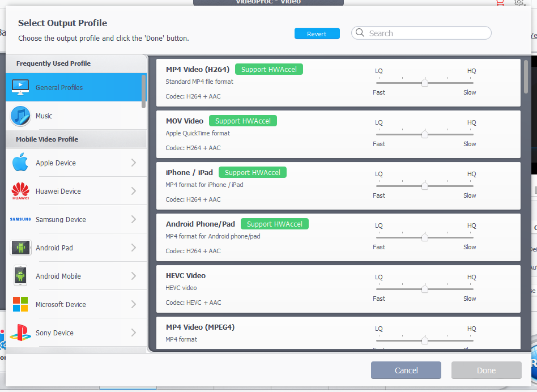Expand the Sony Device submenu arrow
Viewport: 537px width, 392px height.
[134, 333]
